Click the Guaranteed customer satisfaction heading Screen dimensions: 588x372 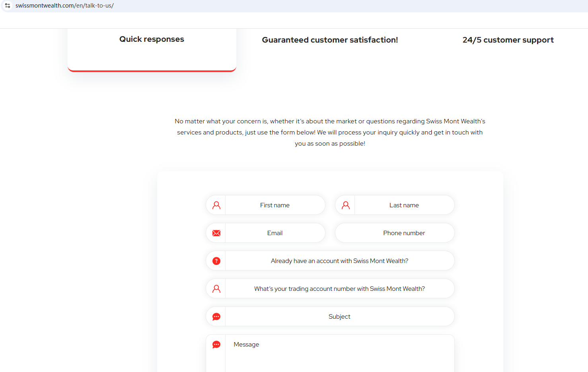pos(330,40)
